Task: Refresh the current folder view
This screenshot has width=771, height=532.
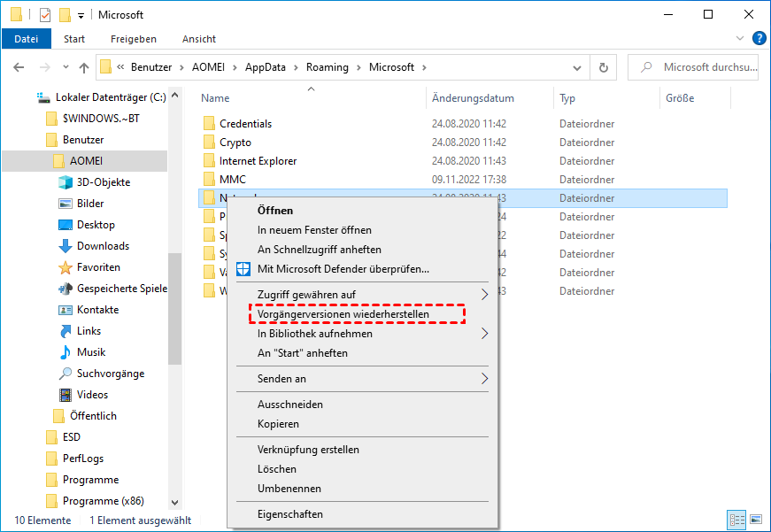Action: [x=604, y=67]
